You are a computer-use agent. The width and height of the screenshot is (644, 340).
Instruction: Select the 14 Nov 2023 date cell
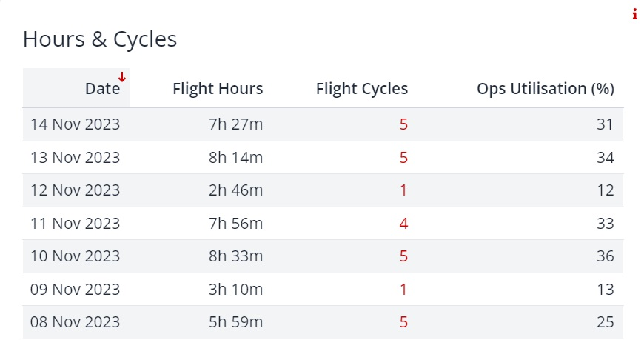(76, 124)
